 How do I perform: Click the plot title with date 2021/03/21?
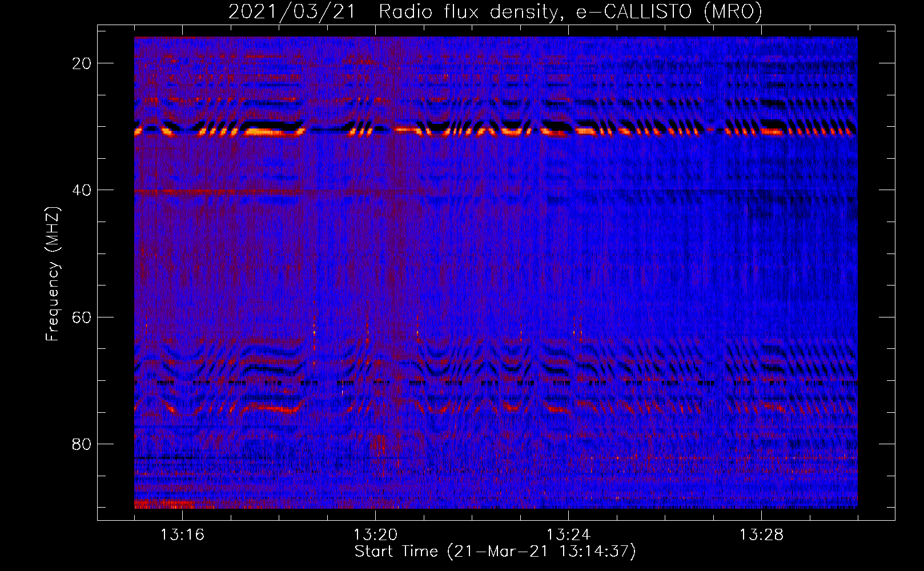pyautogui.click(x=495, y=11)
